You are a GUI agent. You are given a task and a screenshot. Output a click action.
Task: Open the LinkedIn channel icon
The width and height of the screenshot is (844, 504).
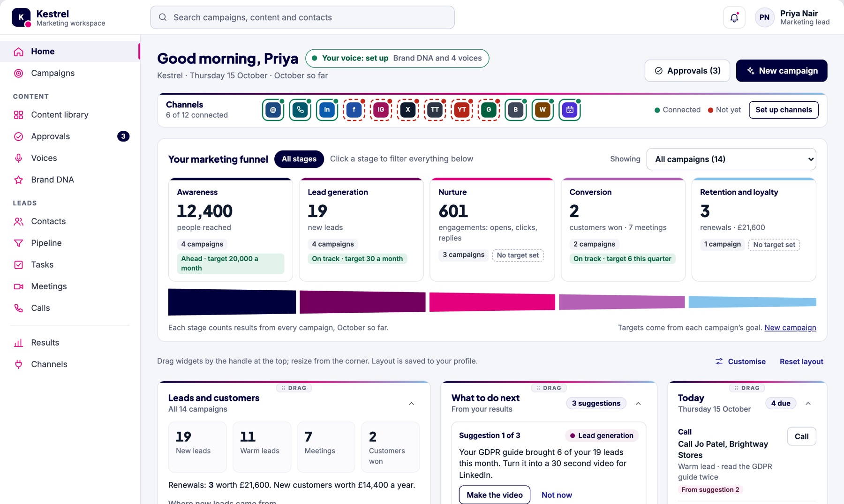327,110
